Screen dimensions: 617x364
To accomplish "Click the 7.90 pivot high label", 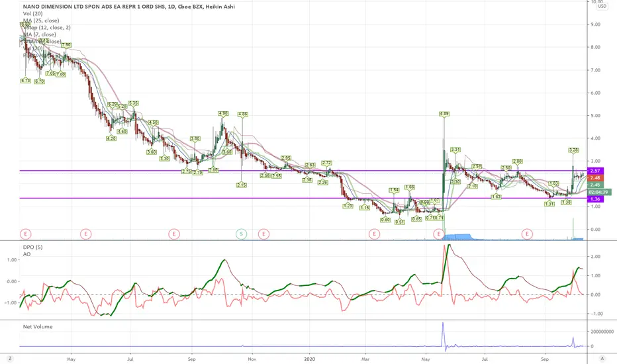I will click(66, 45).
